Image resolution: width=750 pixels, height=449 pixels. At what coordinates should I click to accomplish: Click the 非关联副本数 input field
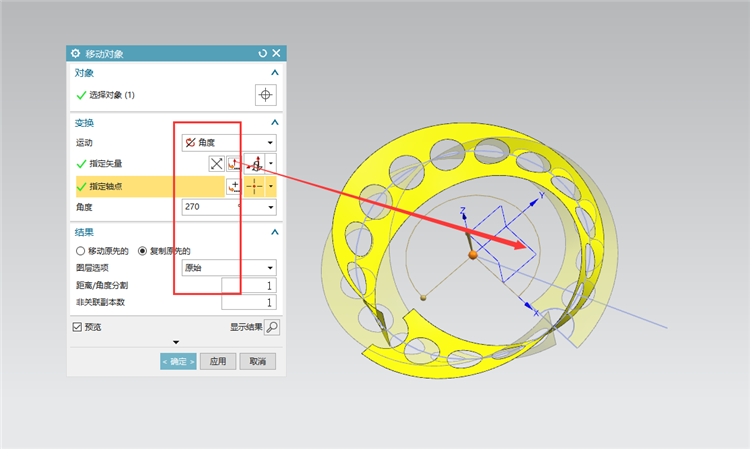(x=249, y=302)
